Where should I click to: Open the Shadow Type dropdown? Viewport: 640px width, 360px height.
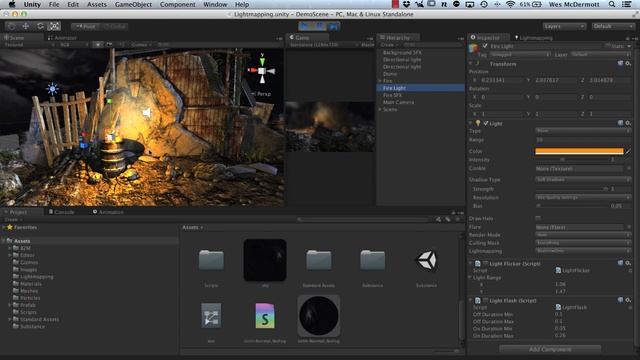point(583,180)
